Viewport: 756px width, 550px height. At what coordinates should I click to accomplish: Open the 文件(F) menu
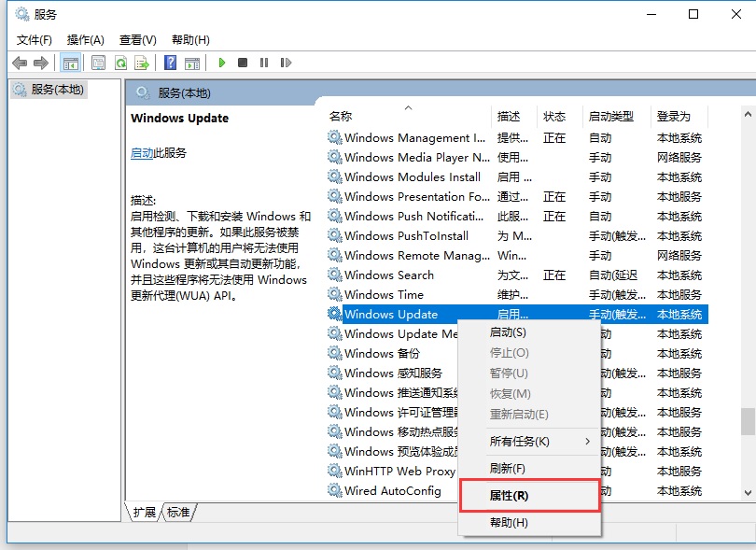pos(35,40)
